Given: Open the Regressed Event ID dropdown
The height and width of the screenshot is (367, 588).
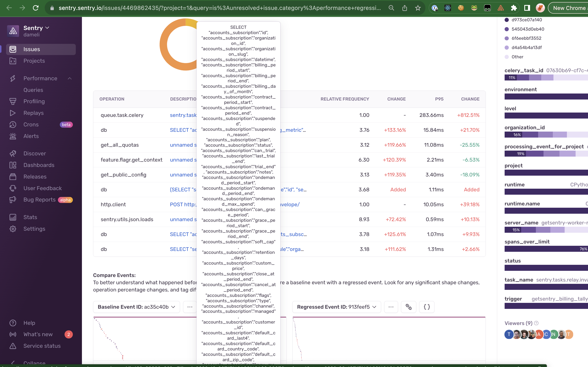Looking at the screenshot, I should (336, 307).
